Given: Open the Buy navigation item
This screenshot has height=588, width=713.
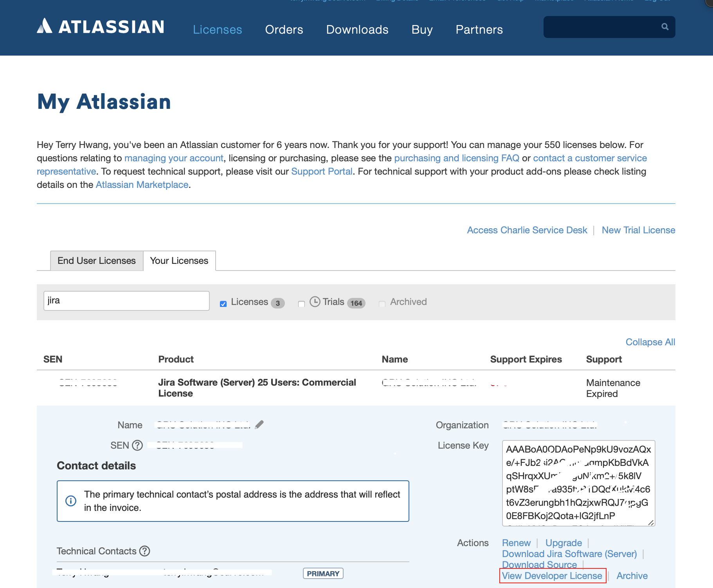Looking at the screenshot, I should click(x=422, y=30).
